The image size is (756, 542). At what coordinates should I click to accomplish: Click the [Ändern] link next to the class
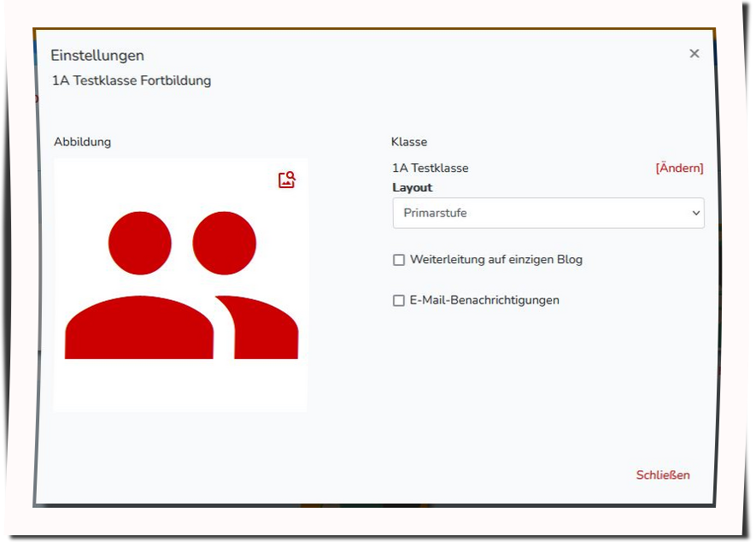(x=679, y=168)
